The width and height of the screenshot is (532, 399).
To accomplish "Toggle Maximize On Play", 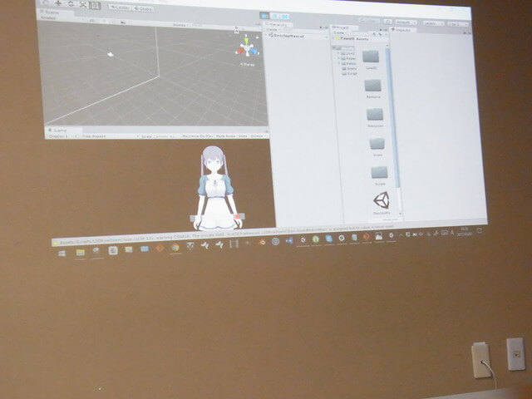I will click(197, 136).
